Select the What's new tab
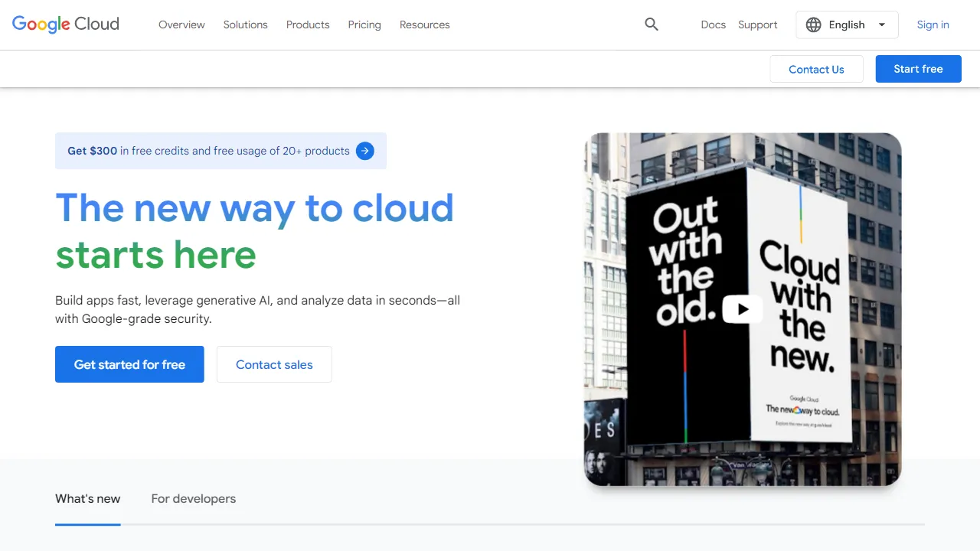Image resolution: width=980 pixels, height=551 pixels. tap(88, 499)
